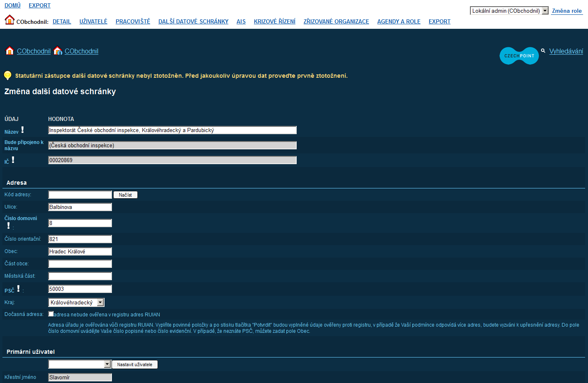Open the AGENDY A ROLE menu item

399,21
